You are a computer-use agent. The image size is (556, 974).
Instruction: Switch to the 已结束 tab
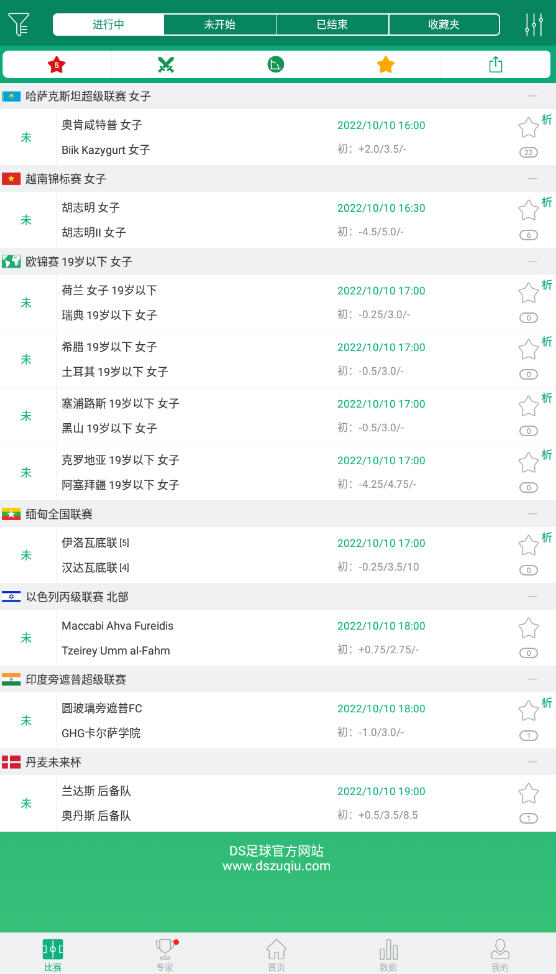click(332, 25)
